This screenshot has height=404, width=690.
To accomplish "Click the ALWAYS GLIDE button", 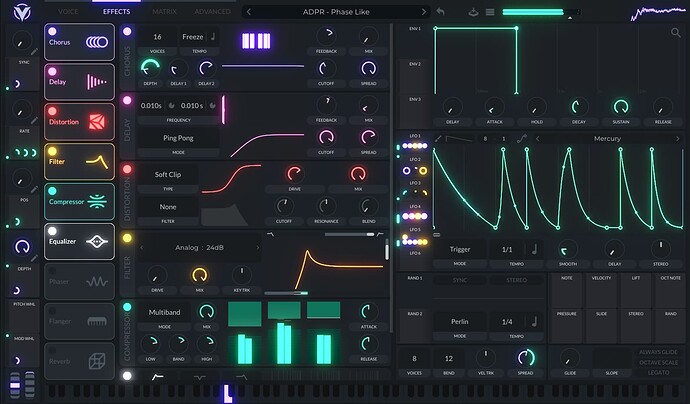I will click(x=658, y=352).
